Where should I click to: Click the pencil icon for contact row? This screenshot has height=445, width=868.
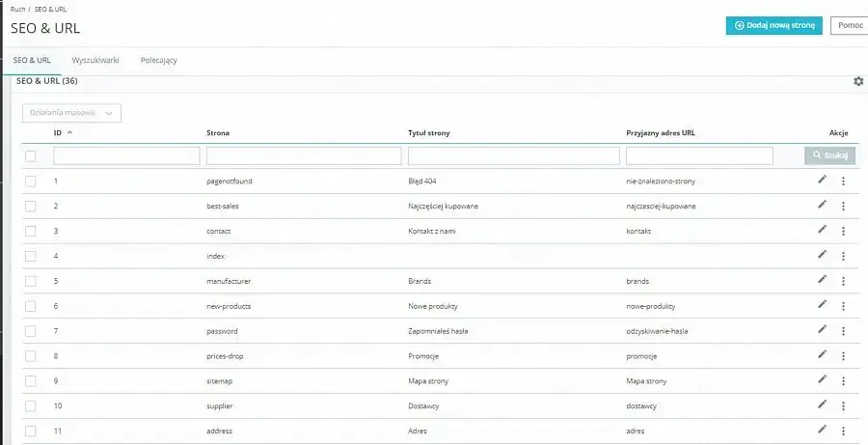(x=822, y=230)
